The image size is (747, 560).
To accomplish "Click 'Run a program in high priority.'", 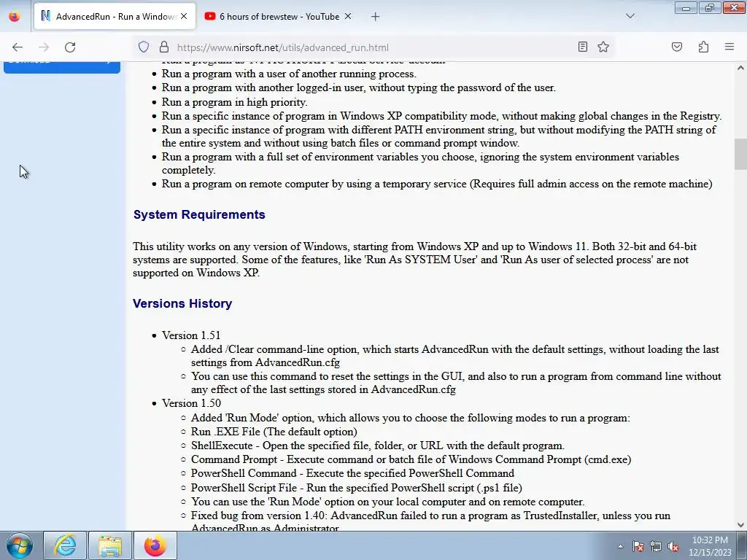I will [x=234, y=102].
